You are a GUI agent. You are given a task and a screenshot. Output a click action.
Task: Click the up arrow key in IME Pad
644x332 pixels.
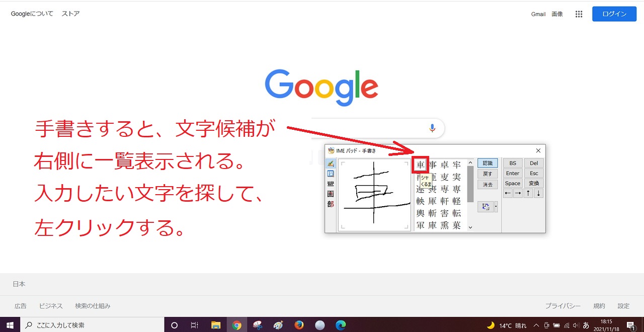(528, 193)
